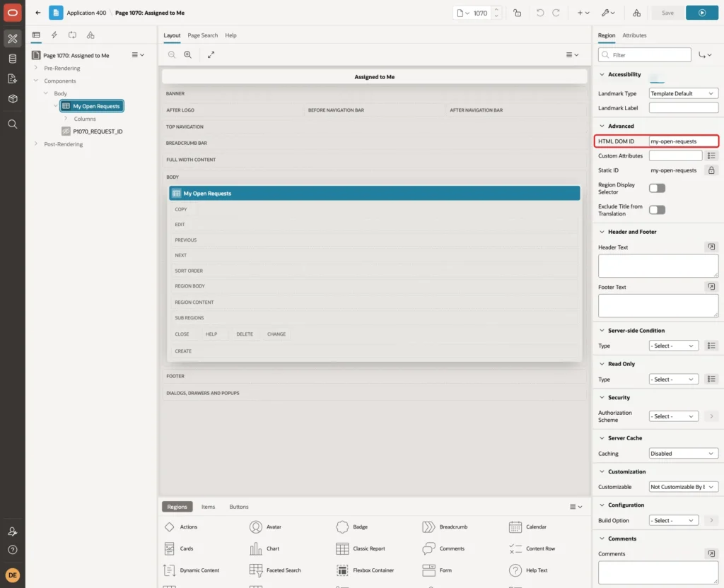Open Landmark Type dropdown
The height and width of the screenshot is (588, 724).
pyautogui.click(x=684, y=93)
